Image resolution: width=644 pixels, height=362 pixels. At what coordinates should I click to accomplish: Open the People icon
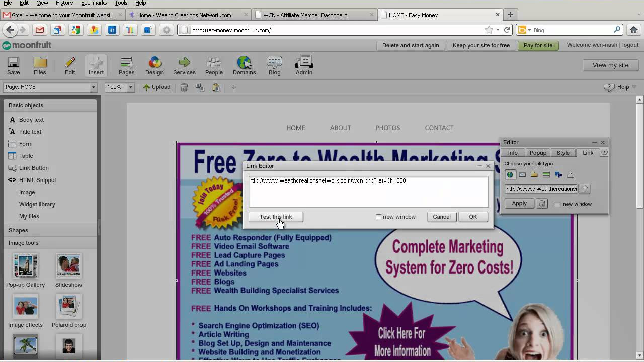pyautogui.click(x=214, y=66)
